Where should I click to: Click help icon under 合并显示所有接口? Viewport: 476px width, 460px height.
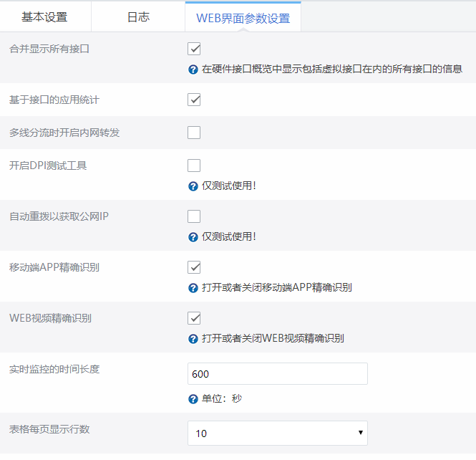point(193,70)
